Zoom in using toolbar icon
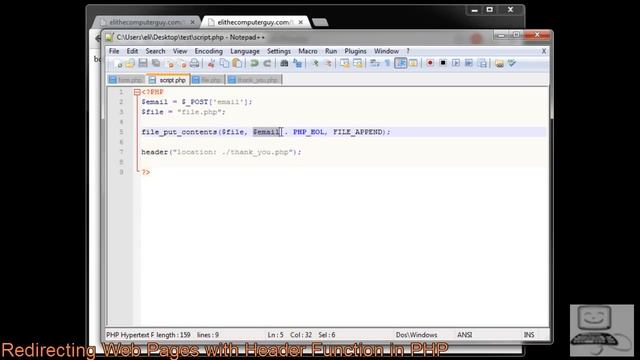The height and width of the screenshot is (360, 640). click(x=315, y=63)
